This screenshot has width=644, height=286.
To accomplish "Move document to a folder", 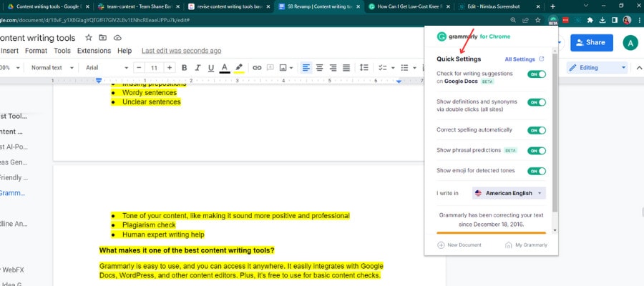I will pos(102,38).
